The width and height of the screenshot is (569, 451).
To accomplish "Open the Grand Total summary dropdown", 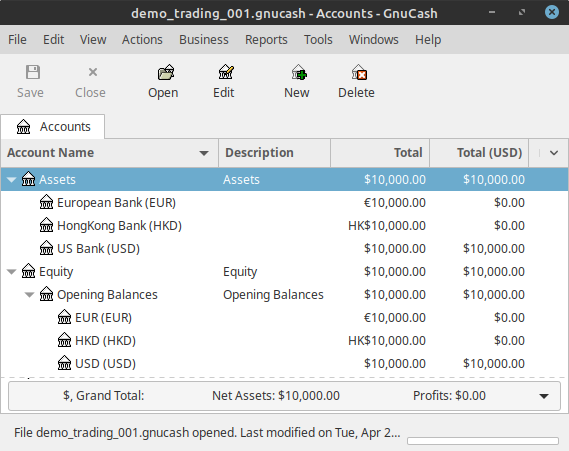I will (x=544, y=396).
